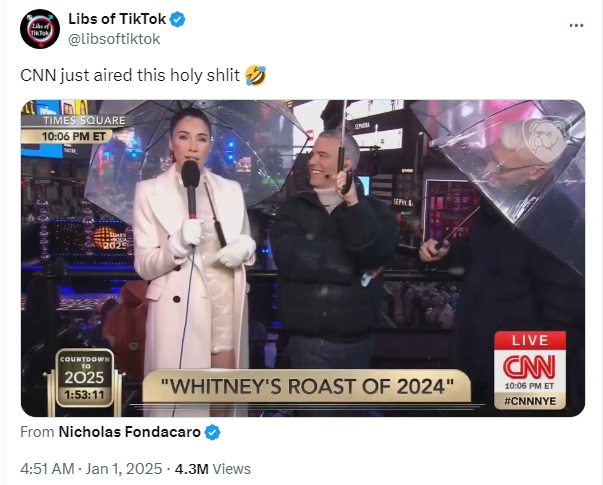Click the Countdown to 2025 clock graphic
This screenshot has width=603, height=485.
(x=85, y=378)
